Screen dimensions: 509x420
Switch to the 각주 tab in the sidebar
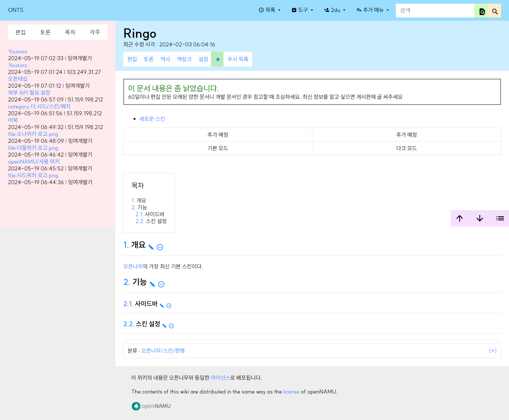pos(95,32)
